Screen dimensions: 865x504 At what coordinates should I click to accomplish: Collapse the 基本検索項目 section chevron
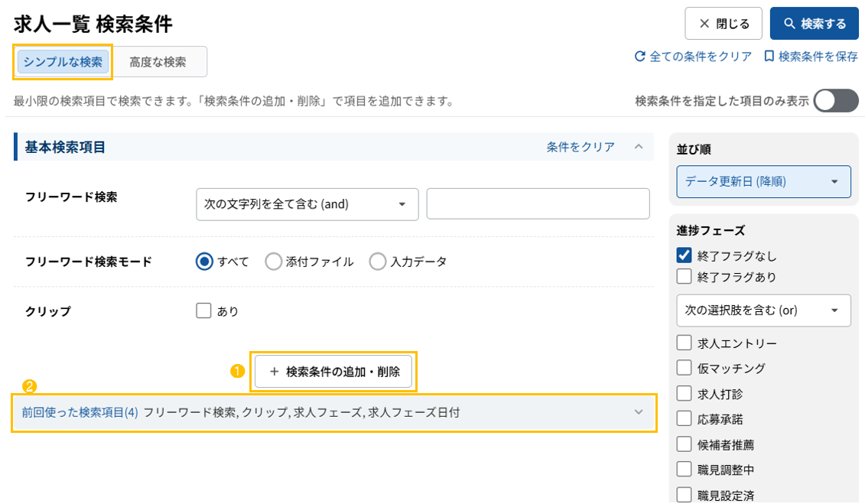click(x=639, y=147)
